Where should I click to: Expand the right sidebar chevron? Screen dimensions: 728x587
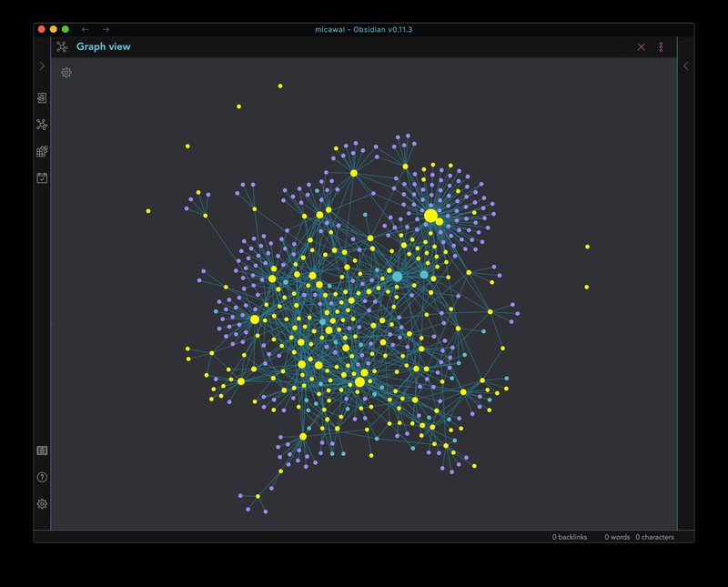pos(686,66)
